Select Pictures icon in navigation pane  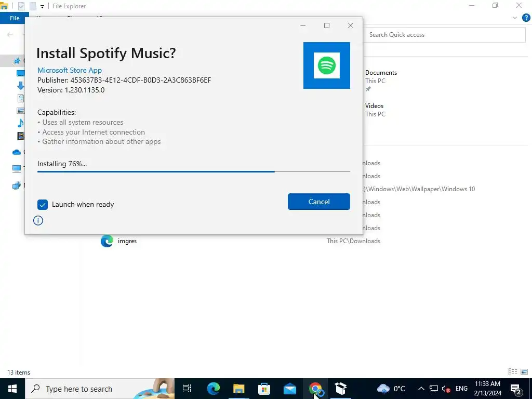(x=20, y=111)
